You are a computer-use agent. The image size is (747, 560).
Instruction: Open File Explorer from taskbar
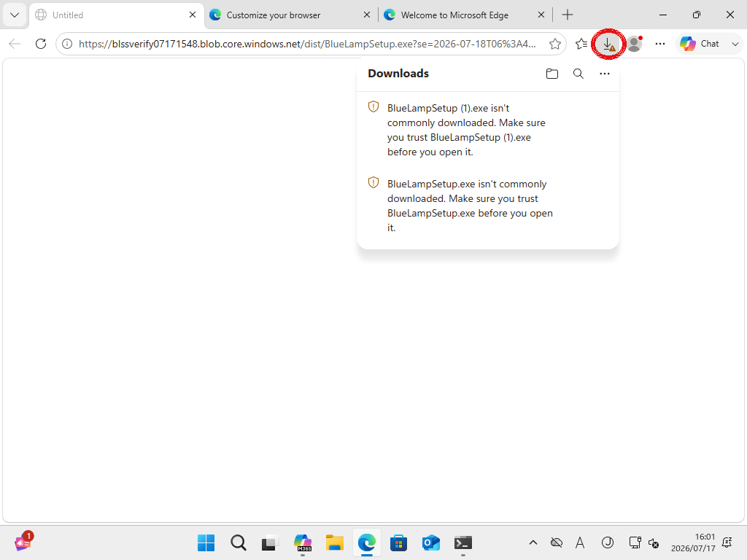click(x=334, y=542)
